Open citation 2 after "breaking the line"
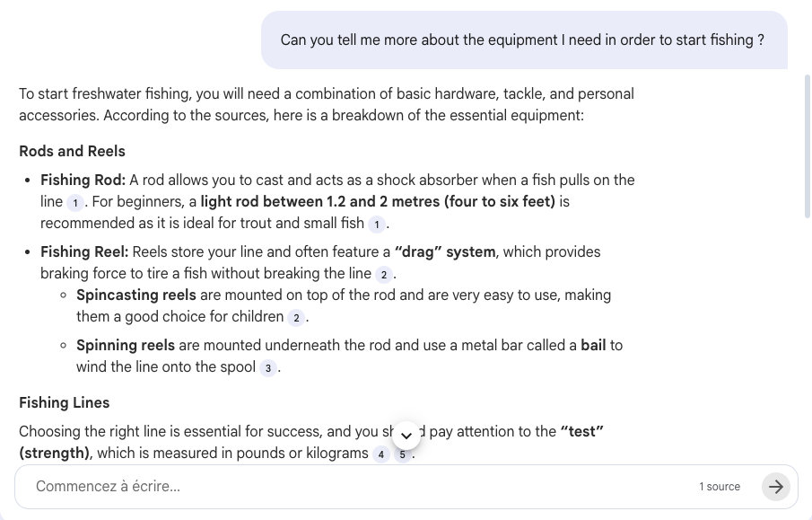 coord(384,275)
